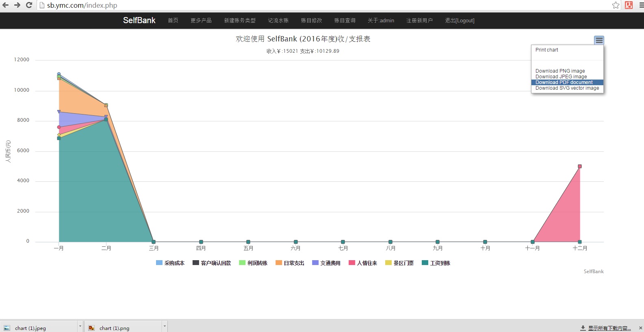Open the 新建账务类型 nav item
Screen dimensions: 644x332
pyautogui.click(x=240, y=20)
